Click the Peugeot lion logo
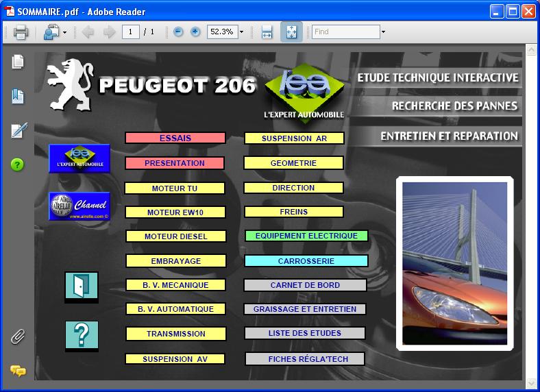The width and height of the screenshot is (540, 392). point(71,85)
